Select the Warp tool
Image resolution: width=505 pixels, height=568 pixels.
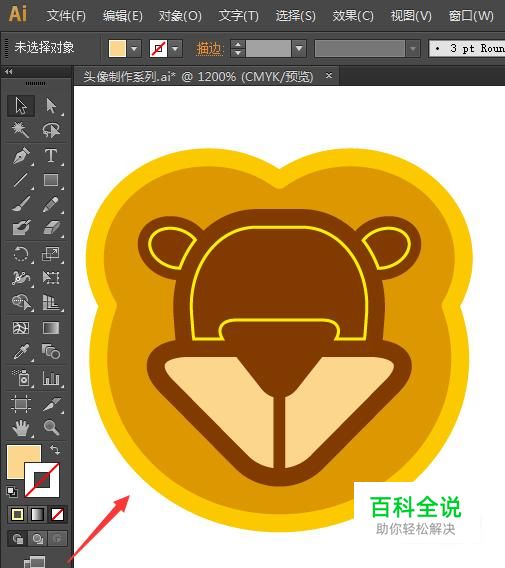21,278
